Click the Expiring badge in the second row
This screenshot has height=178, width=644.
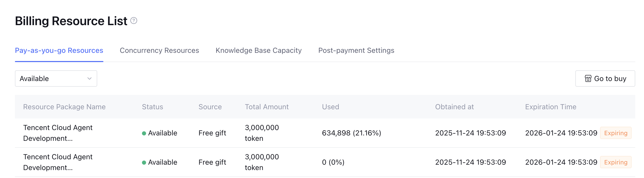[615, 162]
